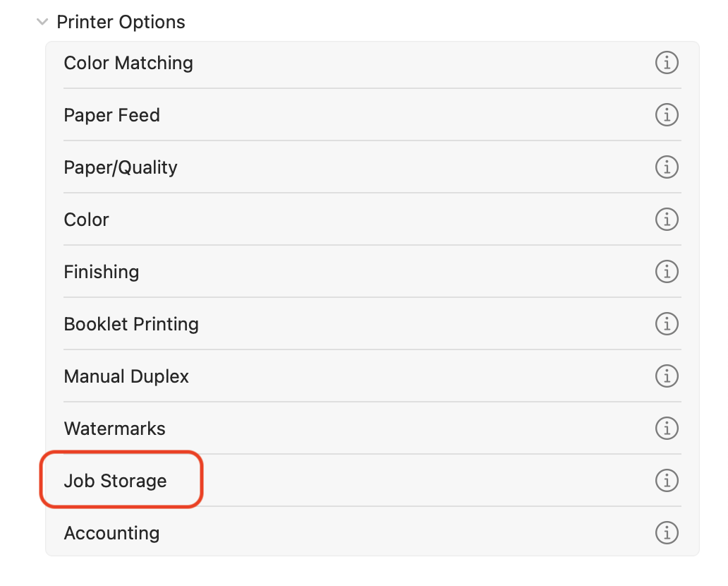728x586 pixels.
Task: Select the Paper Feed option
Action: pyautogui.click(x=372, y=115)
